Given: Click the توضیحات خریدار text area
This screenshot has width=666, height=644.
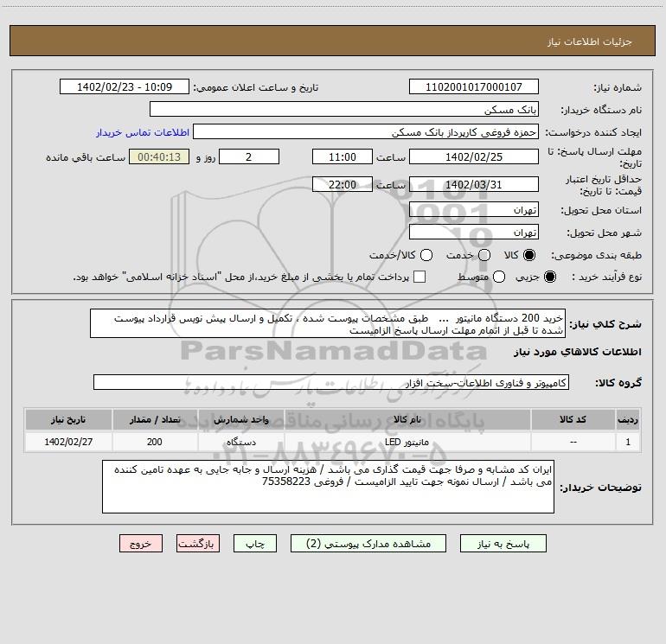Looking at the screenshot, I should pos(328,487).
